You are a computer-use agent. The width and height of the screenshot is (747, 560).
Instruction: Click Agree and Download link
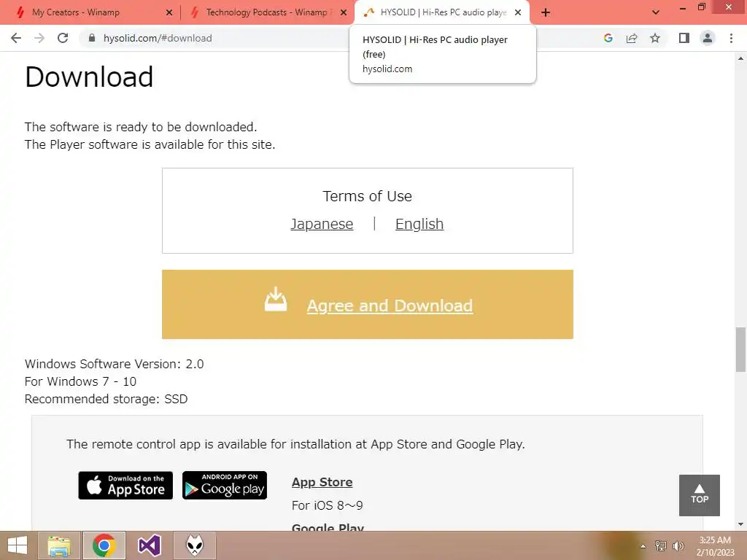click(390, 306)
